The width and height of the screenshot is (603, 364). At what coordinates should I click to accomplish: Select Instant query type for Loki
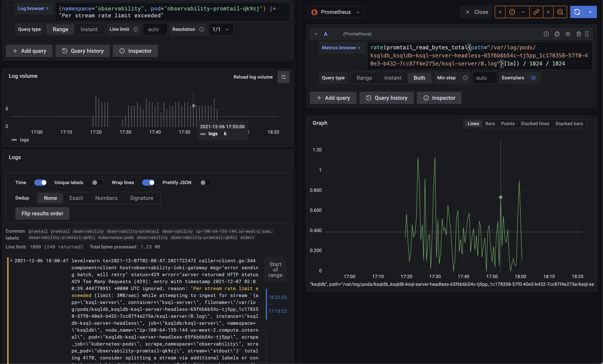(89, 29)
